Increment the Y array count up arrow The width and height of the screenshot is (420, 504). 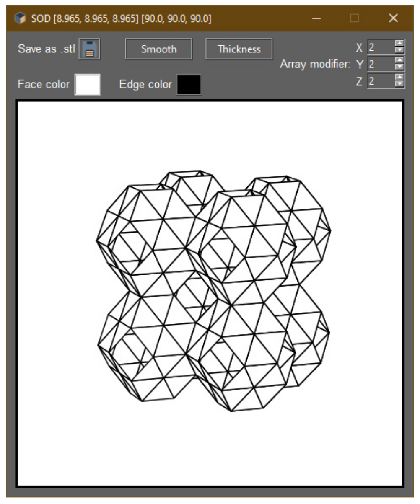400,61
